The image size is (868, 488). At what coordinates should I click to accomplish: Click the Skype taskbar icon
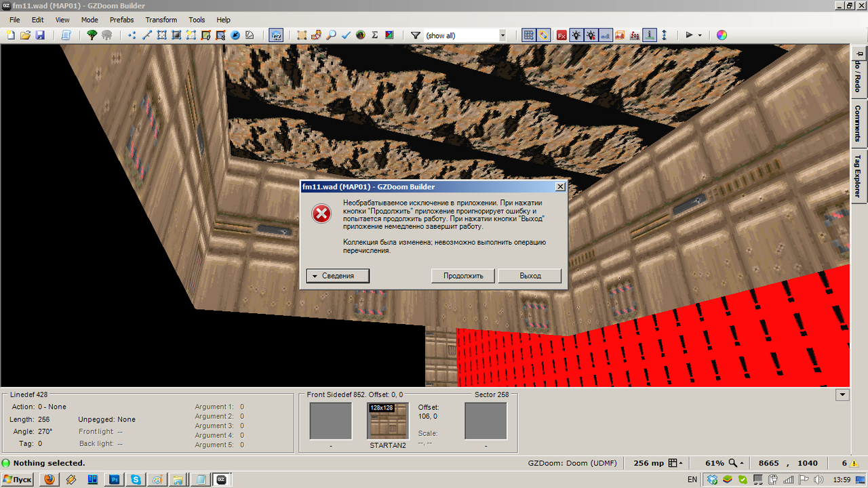point(136,479)
